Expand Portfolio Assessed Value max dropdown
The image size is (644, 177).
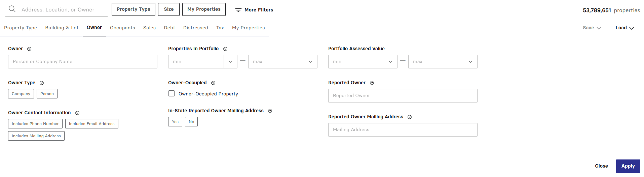pos(470,62)
